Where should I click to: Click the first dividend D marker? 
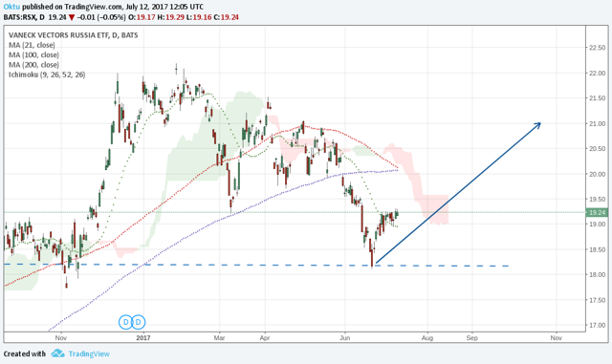pos(125,322)
